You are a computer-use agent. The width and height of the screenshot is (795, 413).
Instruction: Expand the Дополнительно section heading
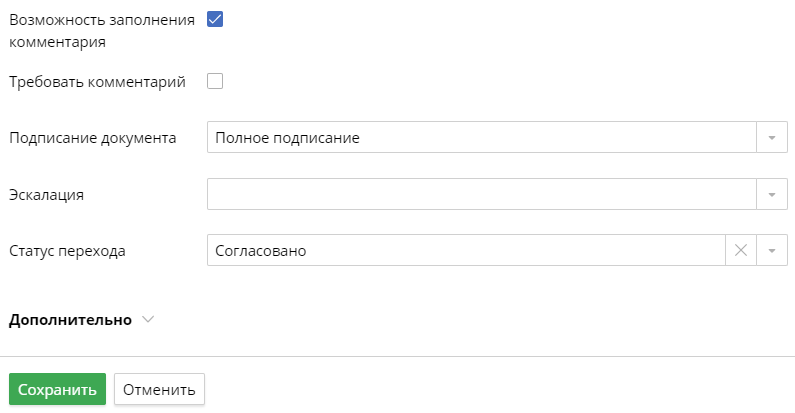tap(70, 320)
